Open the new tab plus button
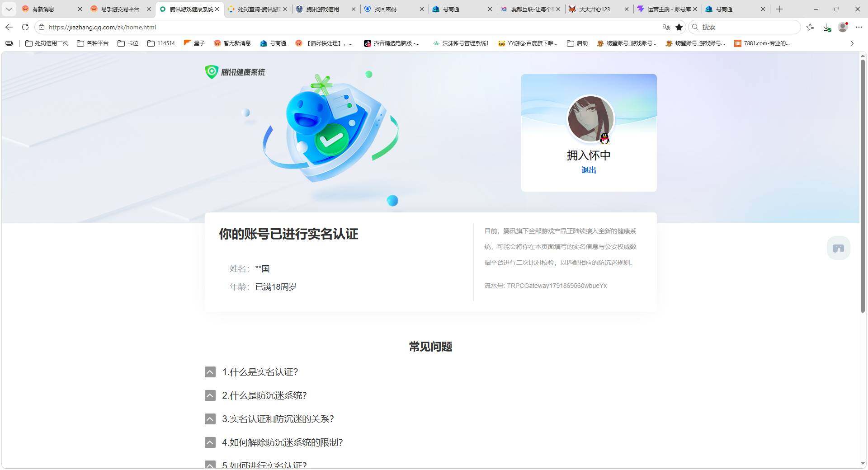This screenshot has width=868, height=470. 779,9
